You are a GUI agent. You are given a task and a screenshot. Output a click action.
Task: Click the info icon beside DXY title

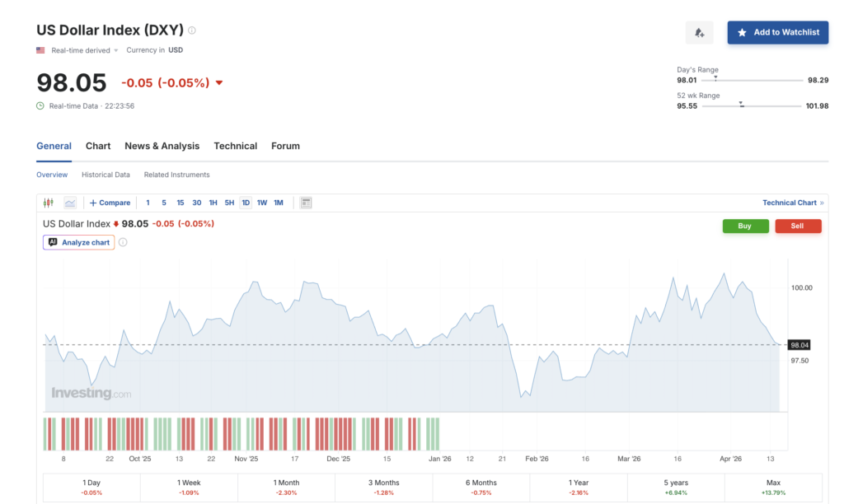click(x=190, y=30)
